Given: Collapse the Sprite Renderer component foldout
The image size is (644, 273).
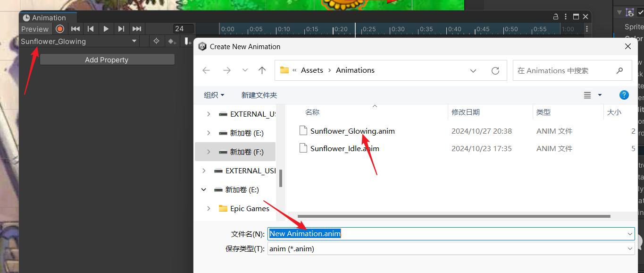Looking at the screenshot, I should click(x=619, y=12).
